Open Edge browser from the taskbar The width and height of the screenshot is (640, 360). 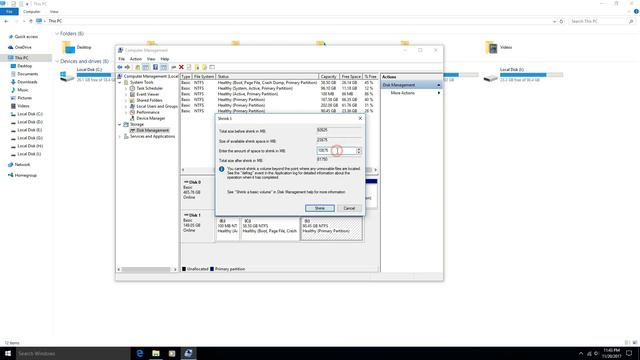(x=140, y=353)
